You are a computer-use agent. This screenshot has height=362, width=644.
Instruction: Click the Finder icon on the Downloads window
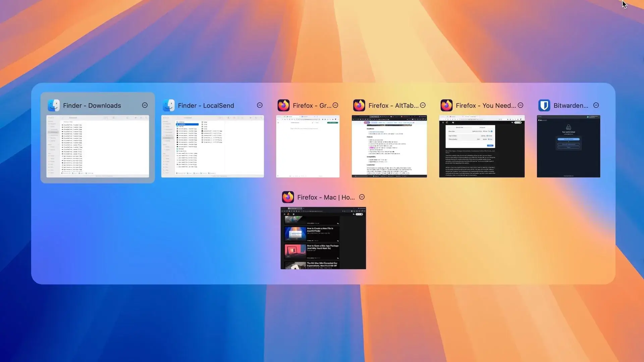[x=53, y=105]
